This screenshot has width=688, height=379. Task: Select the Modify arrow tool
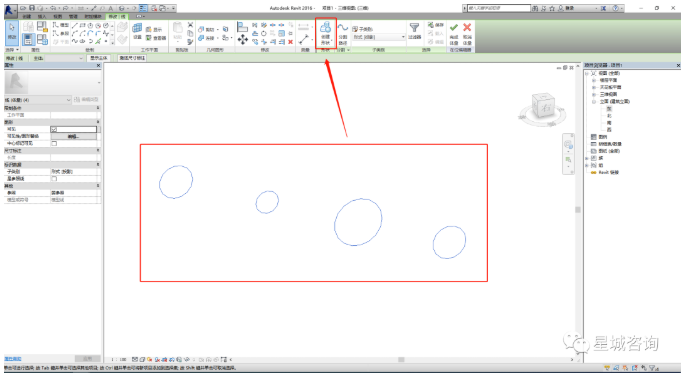12,32
